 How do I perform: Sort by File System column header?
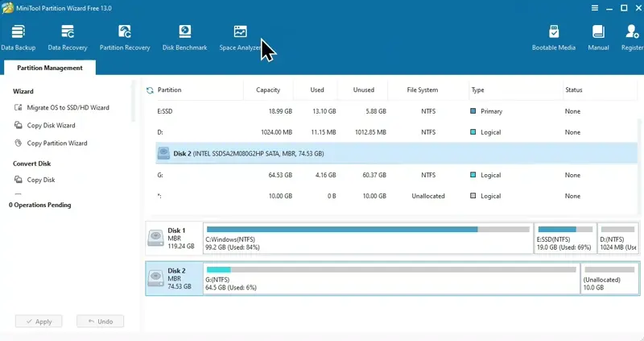tap(422, 89)
